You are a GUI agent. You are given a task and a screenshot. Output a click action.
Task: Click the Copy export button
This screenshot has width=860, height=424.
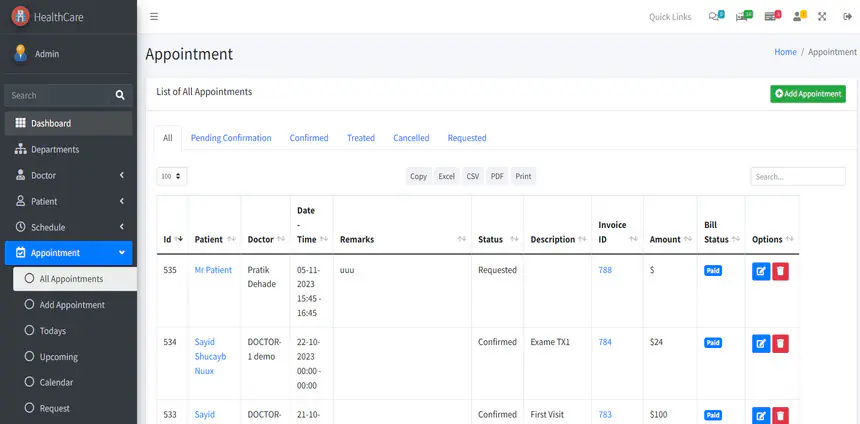[418, 176]
